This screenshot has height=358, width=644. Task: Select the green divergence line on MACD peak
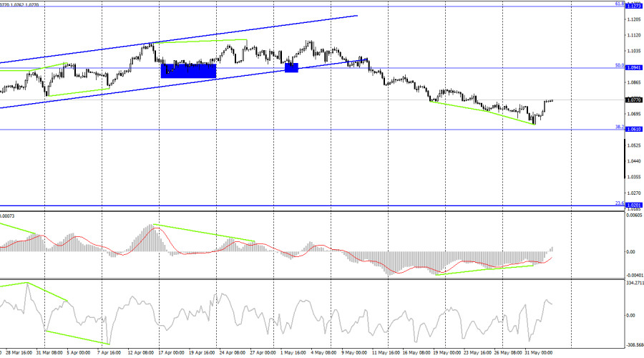[x=204, y=233]
